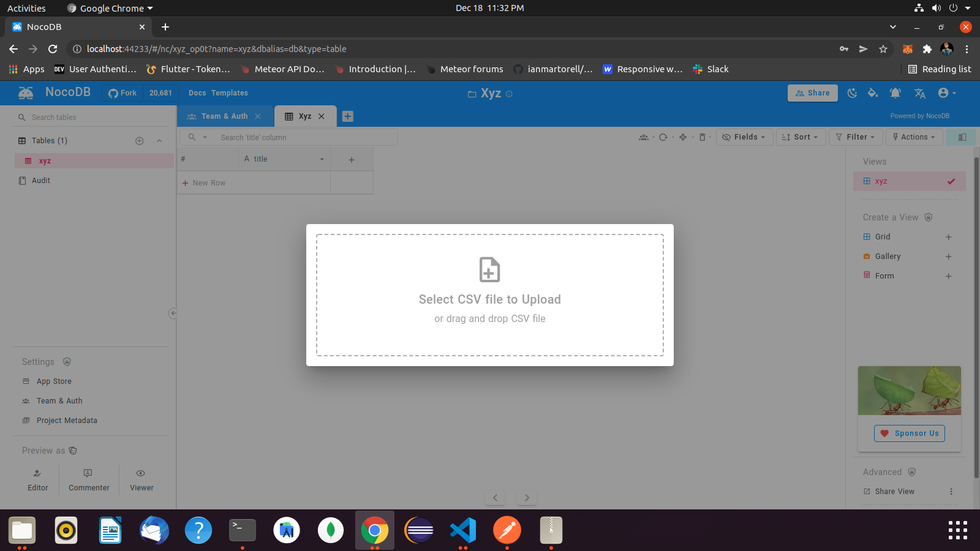This screenshot has height=551, width=980.
Task: Open the Templates link
Action: click(230, 93)
